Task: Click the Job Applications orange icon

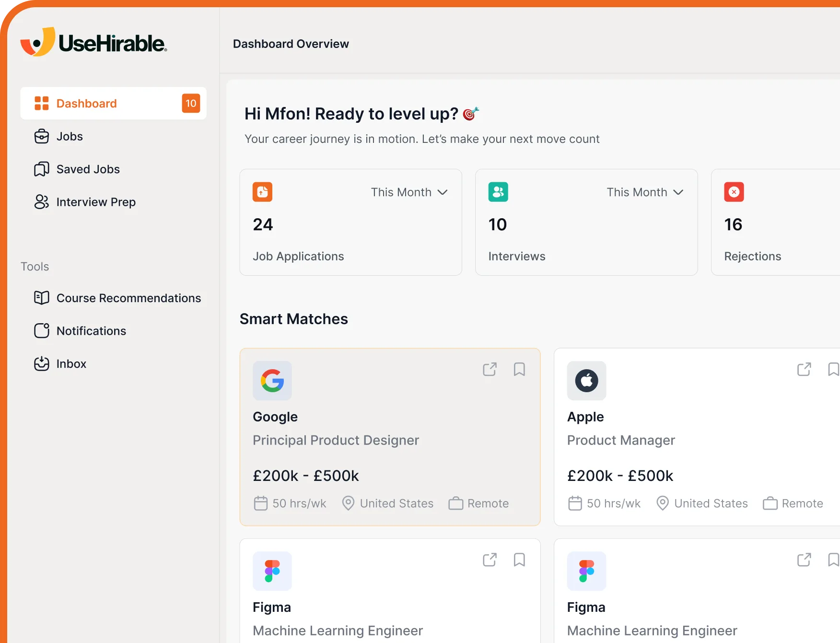Action: pos(263,192)
